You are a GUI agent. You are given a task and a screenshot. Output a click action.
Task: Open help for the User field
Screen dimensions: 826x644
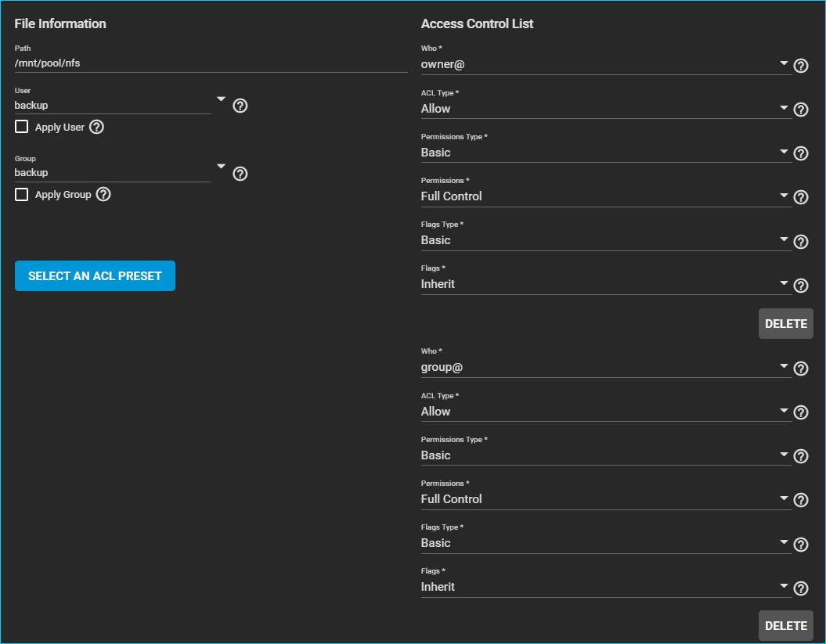pos(240,106)
